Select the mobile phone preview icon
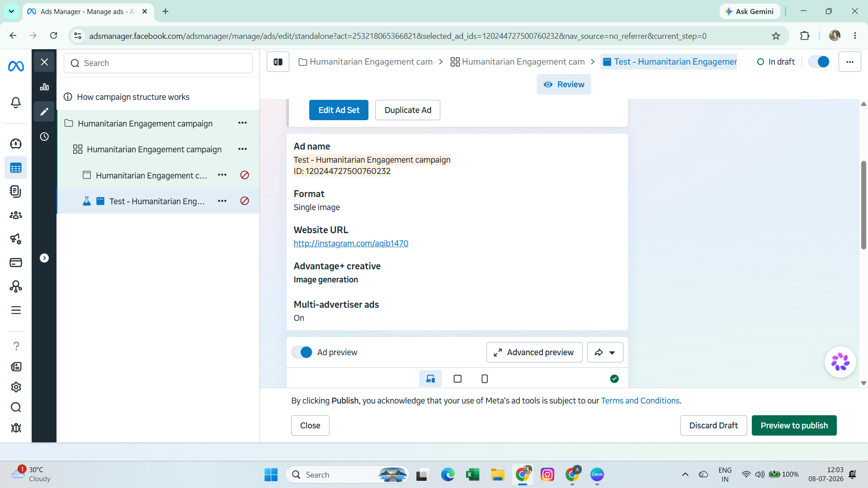Screen dimensions: 868x488 pyautogui.click(x=485, y=379)
